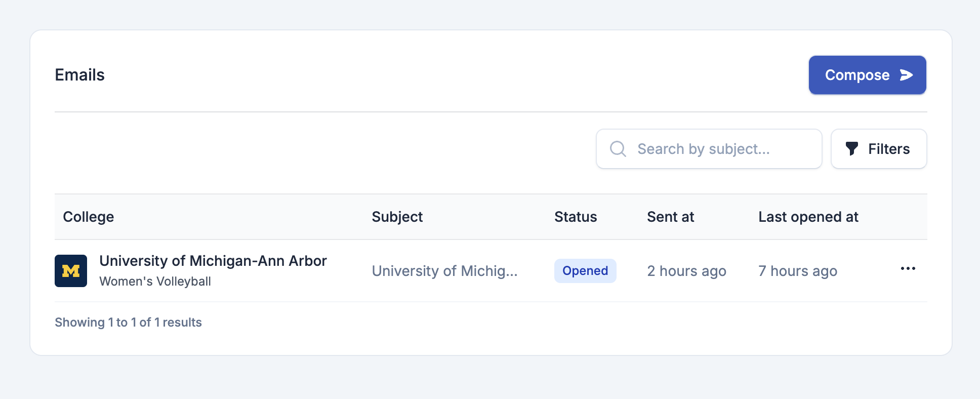This screenshot has height=399, width=980.
Task: Open the Filters panel
Action: [x=879, y=149]
